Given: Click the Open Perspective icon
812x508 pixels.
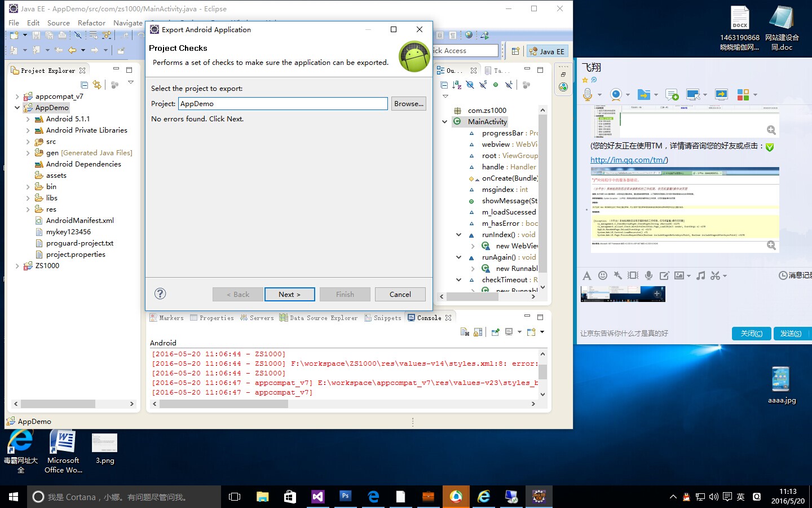Looking at the screenshot, I should (x=515, y=51).
